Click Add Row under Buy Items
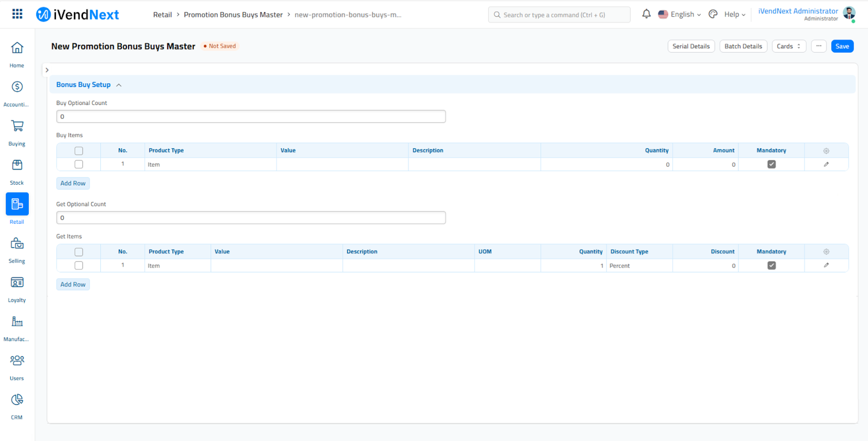This screenshot has width=868, height=441. 73,183
